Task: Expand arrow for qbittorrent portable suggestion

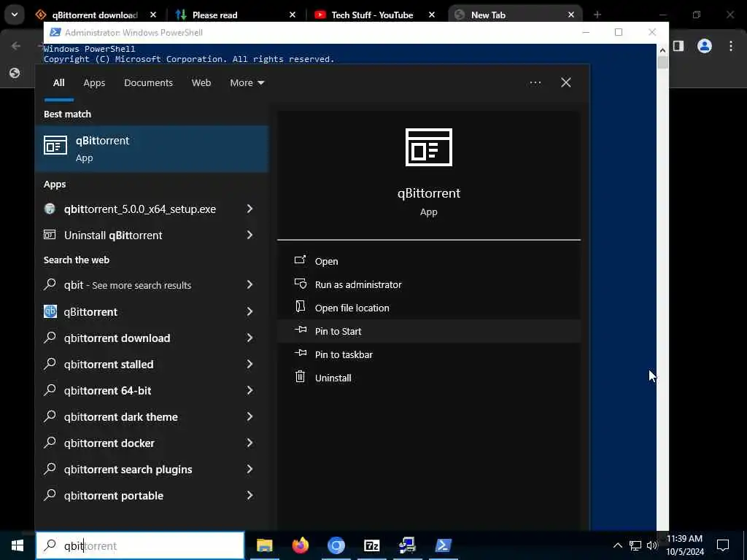Action: coord(249,496)
